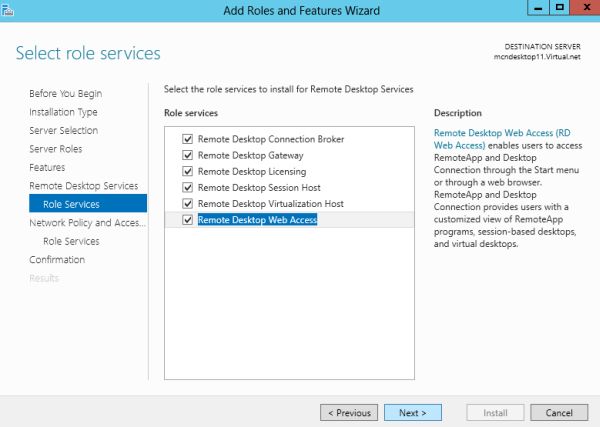Cancel the wizard
The width and height of the screenshot is (600, 427).
(x=559, y=412)
